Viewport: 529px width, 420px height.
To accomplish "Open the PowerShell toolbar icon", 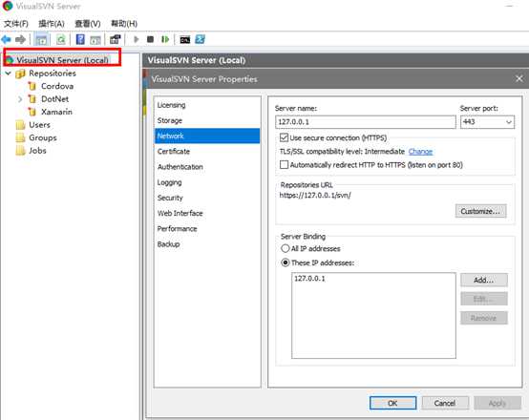I will pyautogui.click(x=201, y=39).
